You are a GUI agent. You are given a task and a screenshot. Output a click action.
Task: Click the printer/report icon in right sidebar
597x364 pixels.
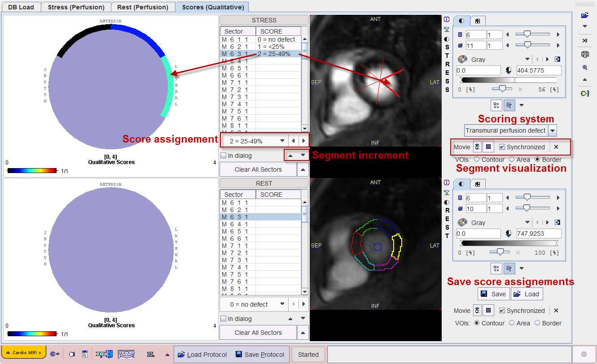click(584, 54)
